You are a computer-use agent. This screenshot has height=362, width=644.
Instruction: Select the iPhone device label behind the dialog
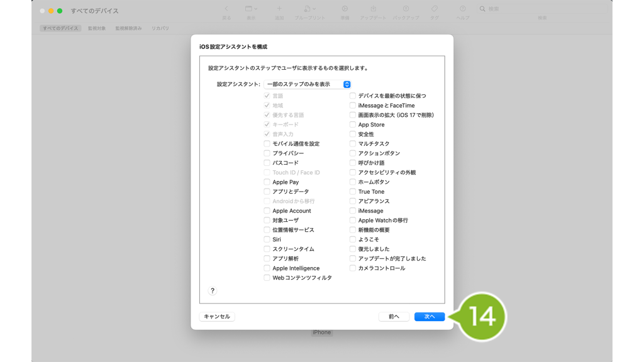(x=321, y=332)
